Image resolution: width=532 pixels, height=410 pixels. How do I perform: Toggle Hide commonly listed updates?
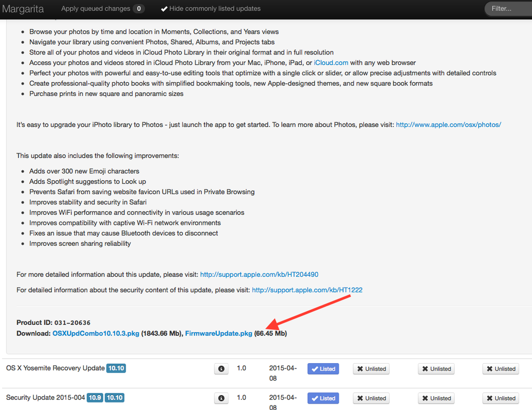211,9
